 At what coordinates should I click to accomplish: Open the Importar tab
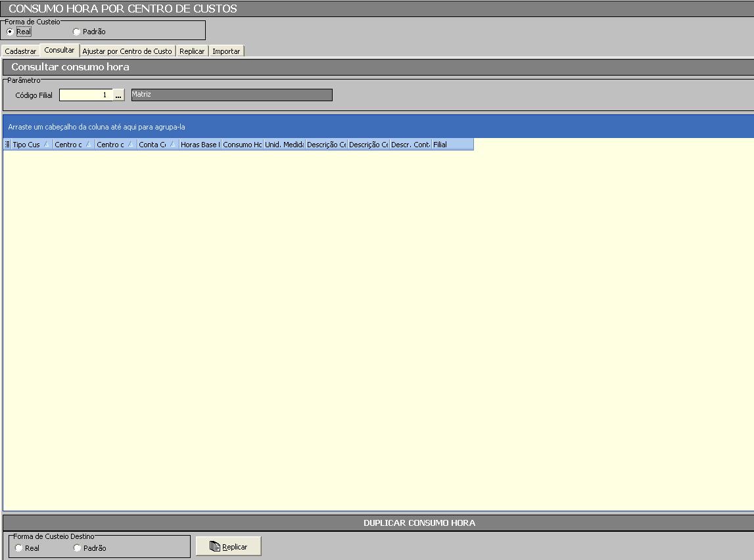[226, 51]
